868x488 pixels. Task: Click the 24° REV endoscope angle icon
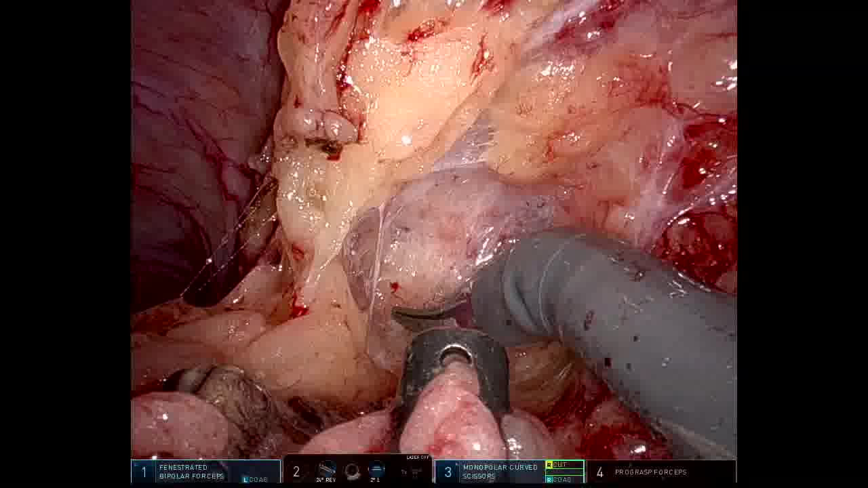(x=326, y=470)
